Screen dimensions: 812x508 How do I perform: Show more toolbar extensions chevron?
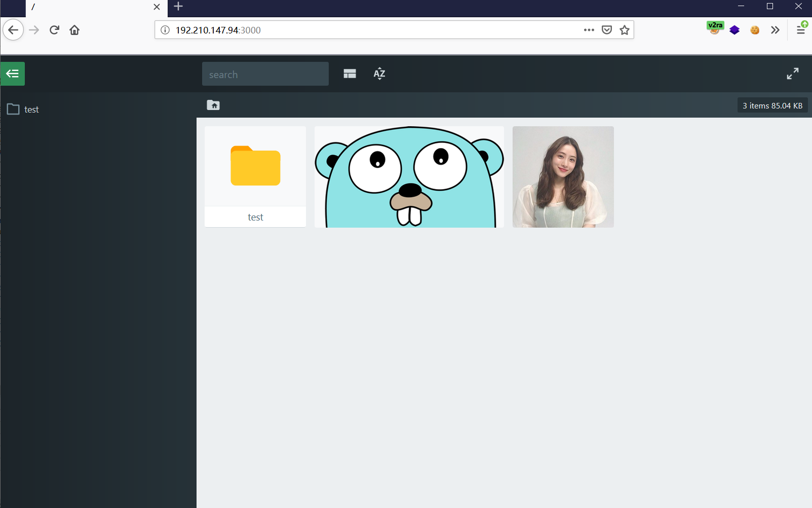click(775, 30)
